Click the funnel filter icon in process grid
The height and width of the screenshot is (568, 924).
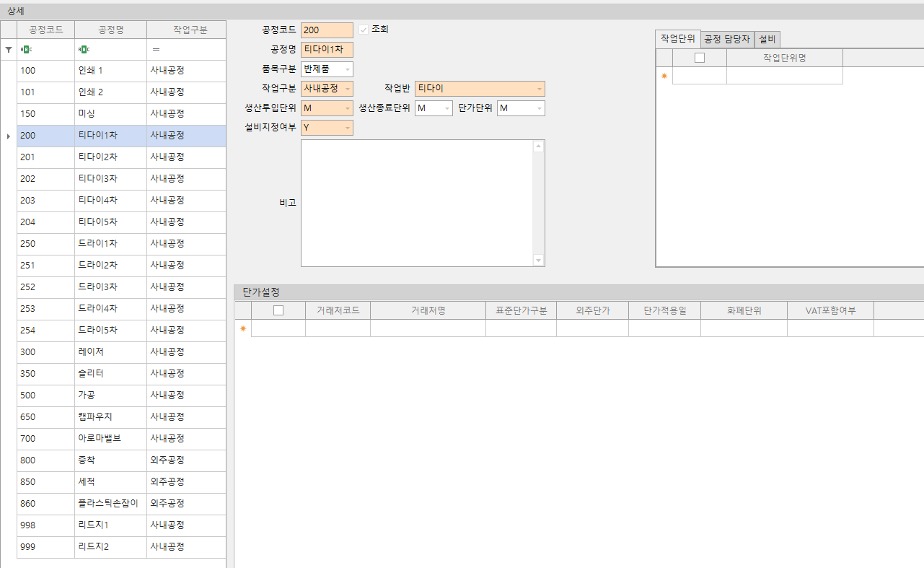(9, 49)
